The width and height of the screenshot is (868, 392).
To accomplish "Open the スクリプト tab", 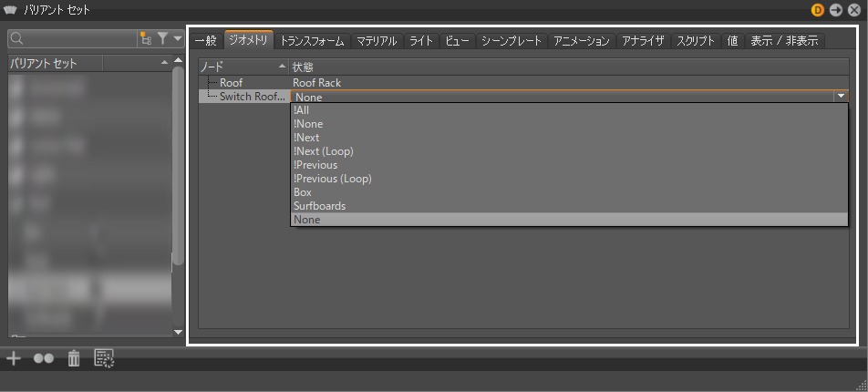I will pyautogui.click(x=697, y=40).
